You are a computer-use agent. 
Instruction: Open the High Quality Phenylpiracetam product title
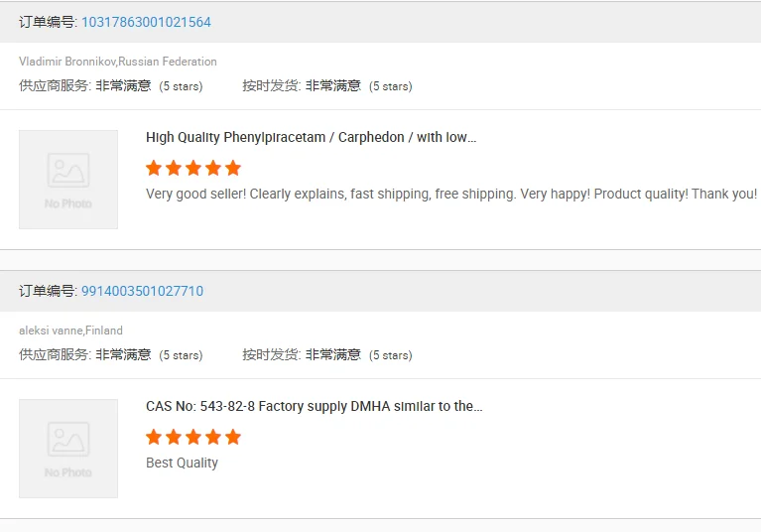tap(311, 138)
